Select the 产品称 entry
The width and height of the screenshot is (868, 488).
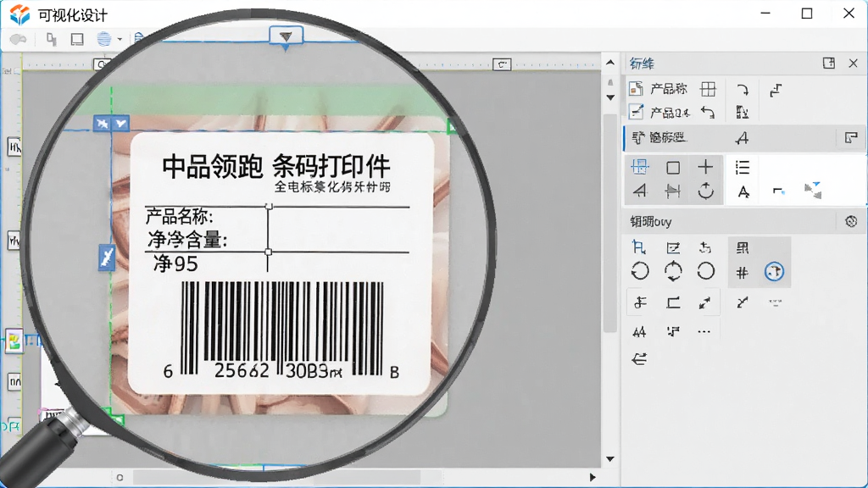(669, 88)
